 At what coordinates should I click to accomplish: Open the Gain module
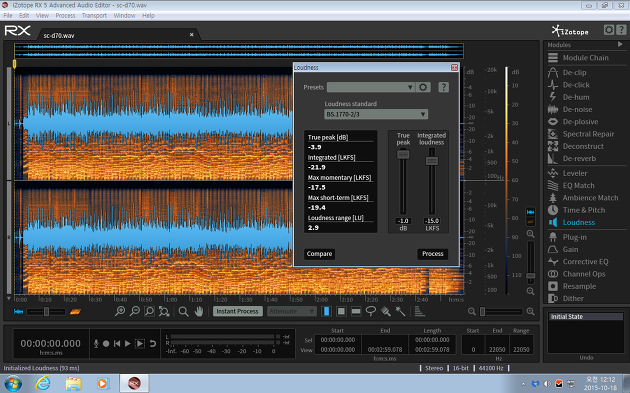pyautogui.click(x=563, y=250)
